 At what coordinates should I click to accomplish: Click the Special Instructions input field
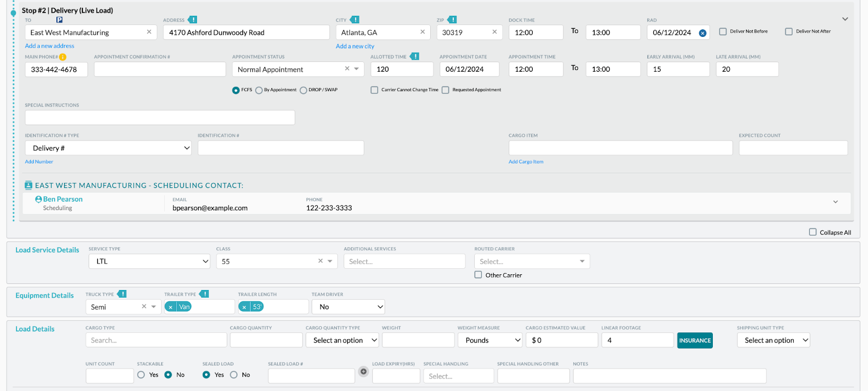(160, 117)
